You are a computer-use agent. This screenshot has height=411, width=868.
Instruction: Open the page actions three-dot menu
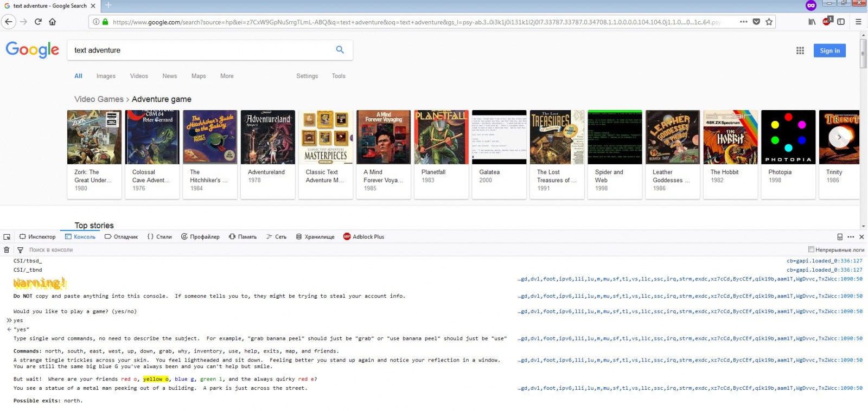[x=744, y=22]
